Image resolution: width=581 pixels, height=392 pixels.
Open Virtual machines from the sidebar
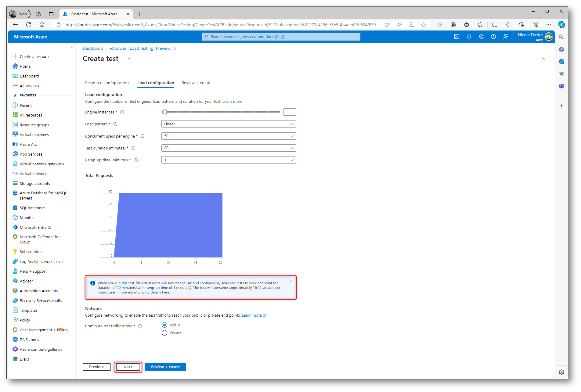point(34,135)
